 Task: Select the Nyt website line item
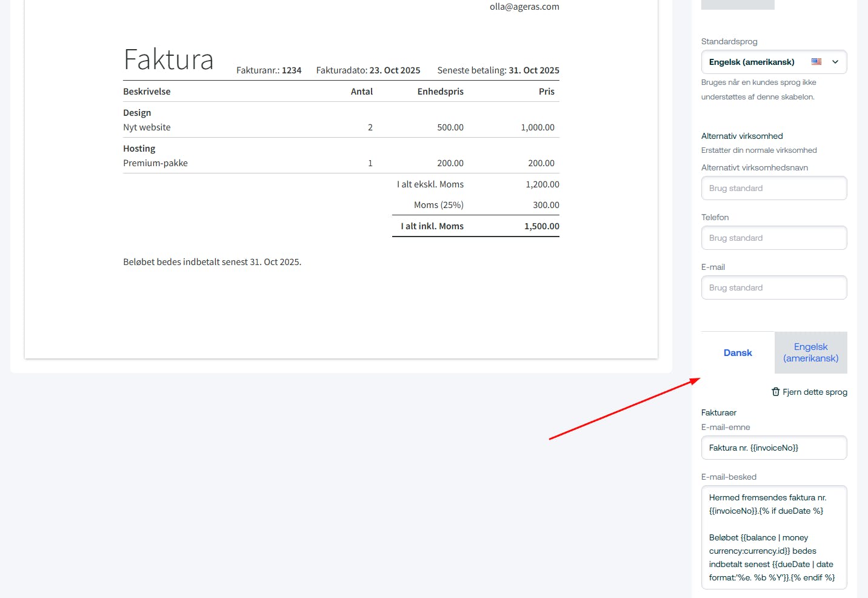coord(147,127)
